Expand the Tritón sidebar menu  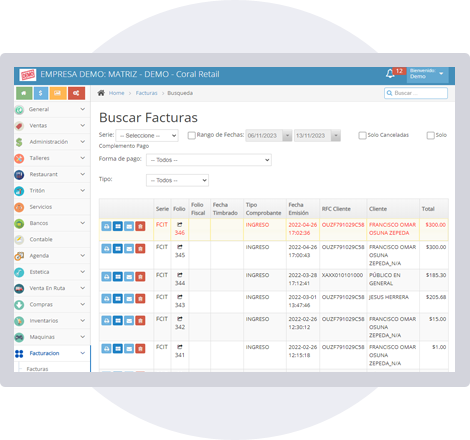(x=52, y=191)
